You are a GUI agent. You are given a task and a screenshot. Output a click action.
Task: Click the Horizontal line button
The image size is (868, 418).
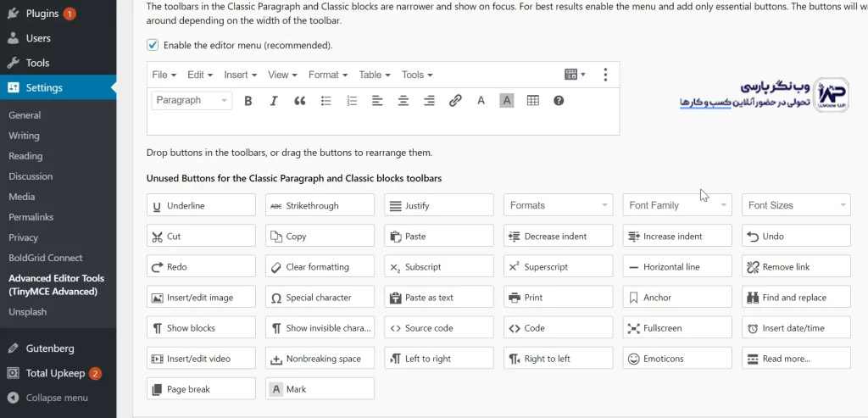(x=677, y=267)
